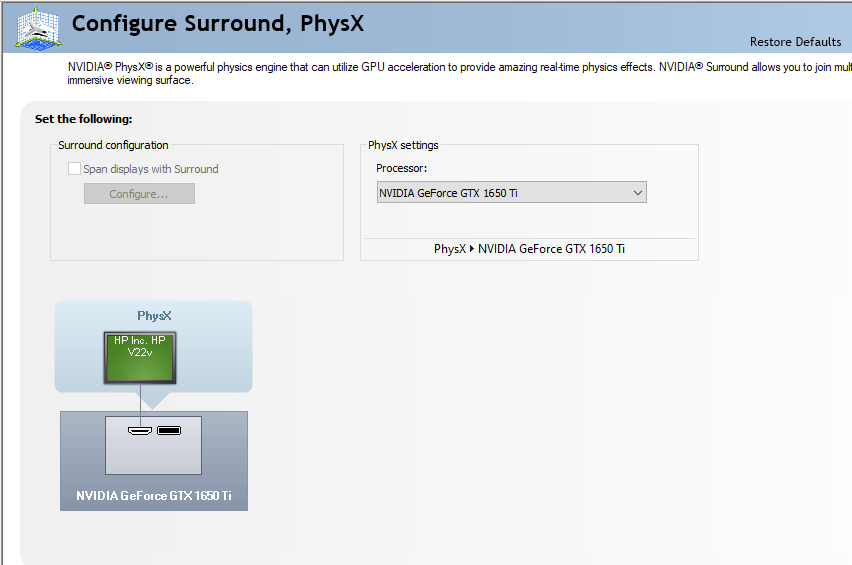Click the unused black port icon
Viewport: 852px width, 565px height.
(x=169, y=430)
